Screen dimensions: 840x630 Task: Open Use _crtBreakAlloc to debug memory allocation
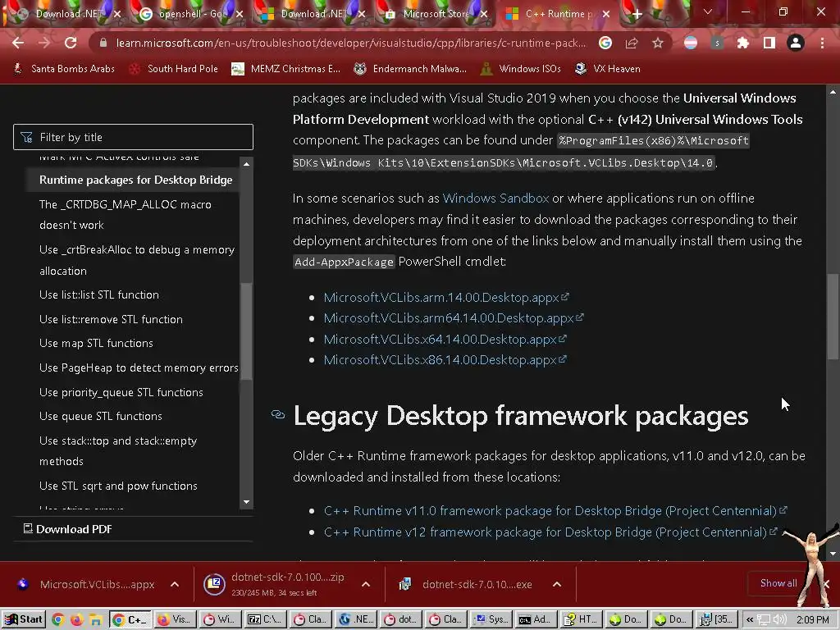(137, 260)
